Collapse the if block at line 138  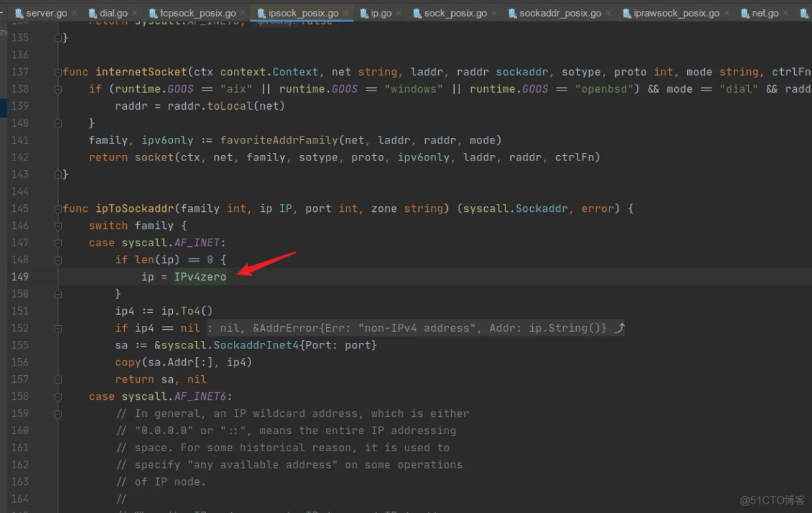[x=58, y=89]
